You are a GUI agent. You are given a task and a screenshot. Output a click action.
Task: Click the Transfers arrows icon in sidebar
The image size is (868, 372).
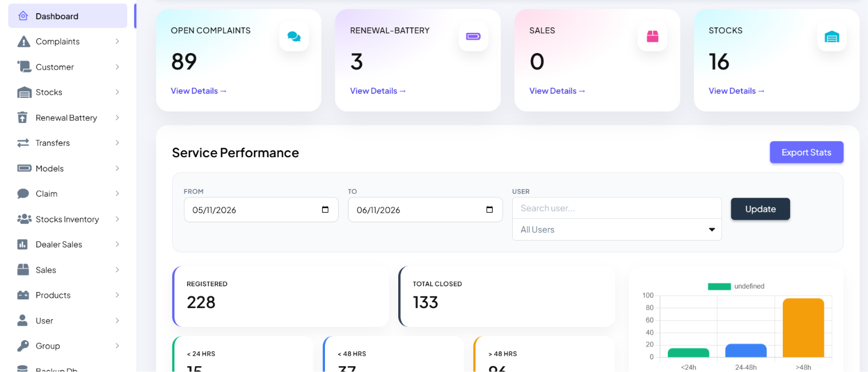23,143
